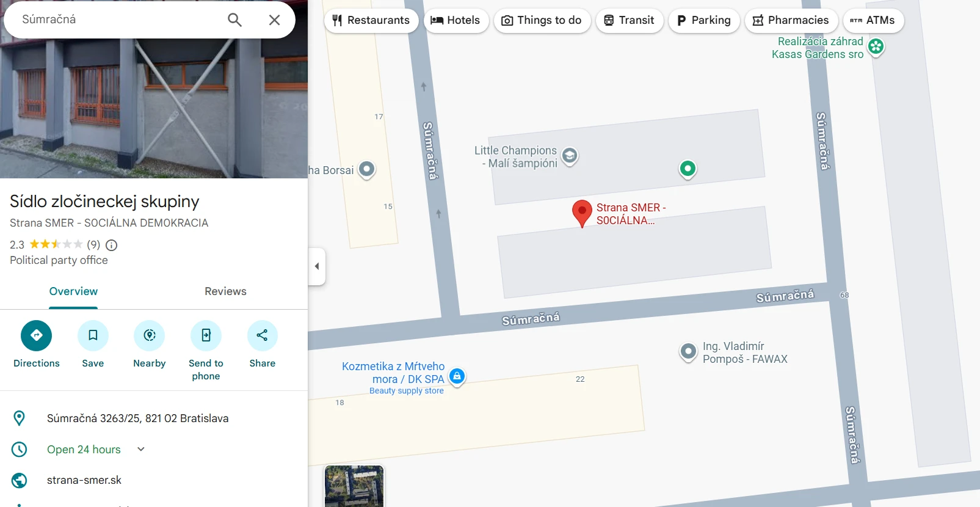980x507 pixels.
Task: Click the Súmračná search input field
Action: click(119, 20)
